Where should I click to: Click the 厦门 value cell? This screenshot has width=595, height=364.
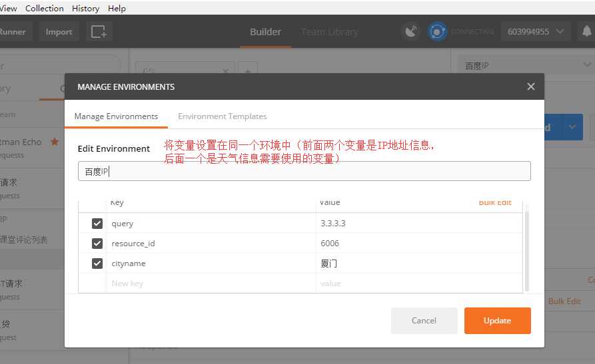(419, 263)
